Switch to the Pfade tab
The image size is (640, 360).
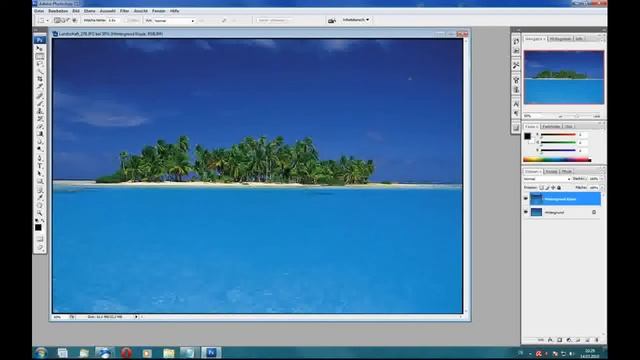pyautogui.click(x=567, y=171)
